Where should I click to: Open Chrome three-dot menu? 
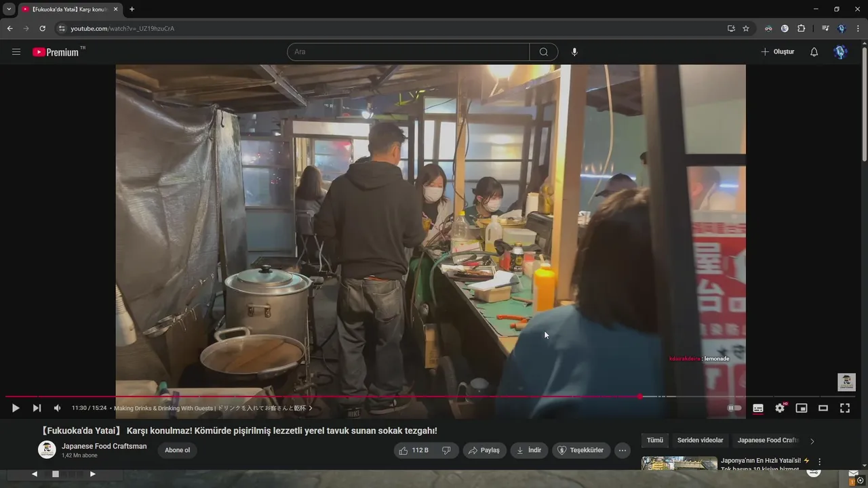tap(858, 28)
